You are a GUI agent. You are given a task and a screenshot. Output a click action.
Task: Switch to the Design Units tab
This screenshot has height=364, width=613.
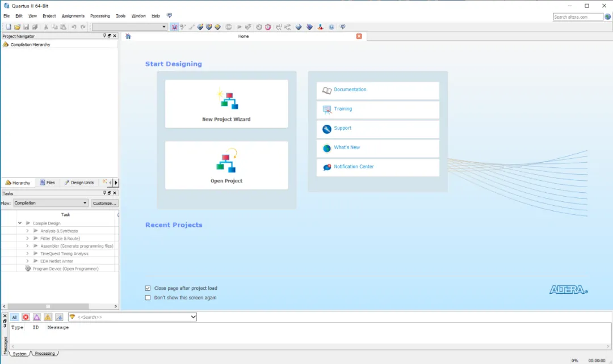click(x=79, y=183)
